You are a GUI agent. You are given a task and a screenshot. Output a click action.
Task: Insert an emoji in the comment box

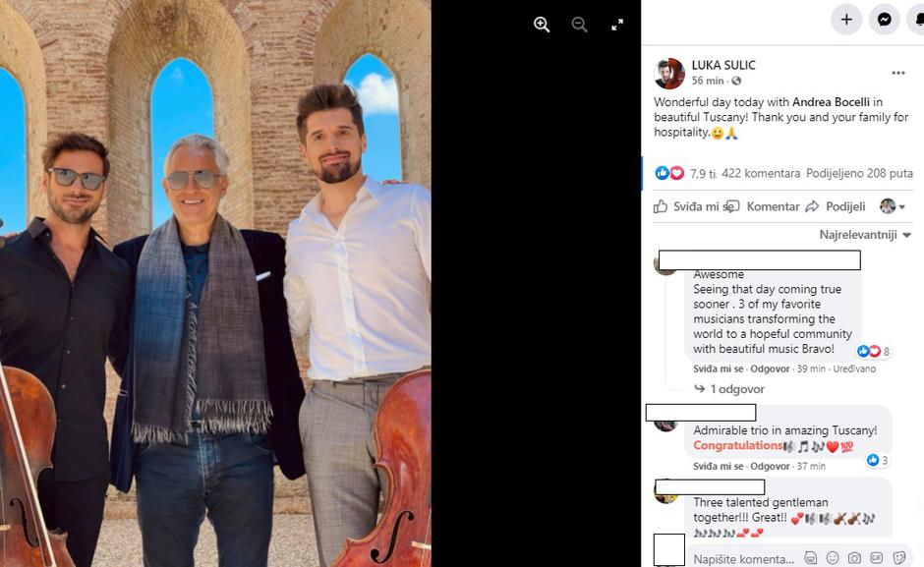pyautogui.click(x=832, y=557)
